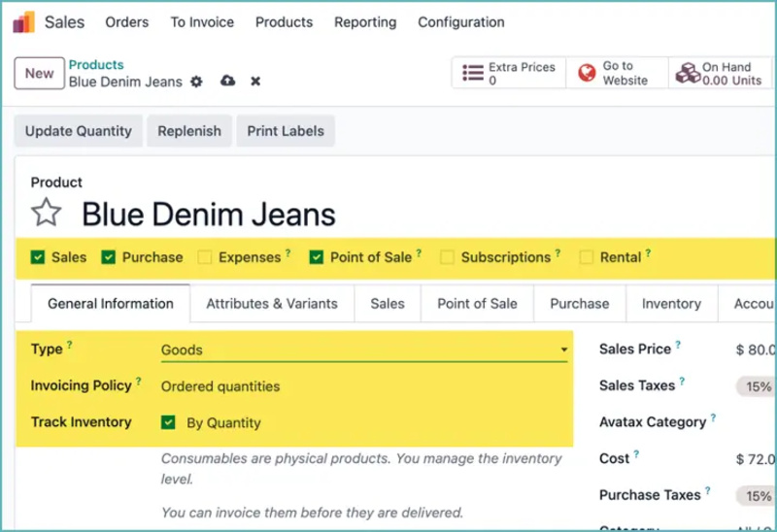
Task: Switch to the Inventory tab
Action: pos(671,304)
